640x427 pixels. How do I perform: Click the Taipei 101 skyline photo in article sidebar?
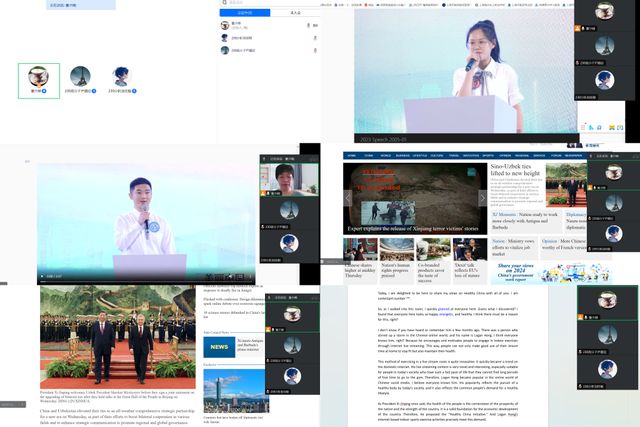[x=234, y=391]
